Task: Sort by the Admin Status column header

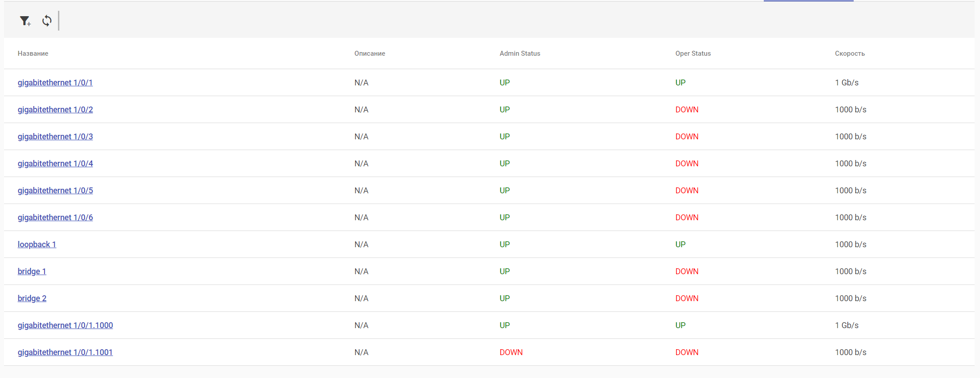Action: point(520,53)
